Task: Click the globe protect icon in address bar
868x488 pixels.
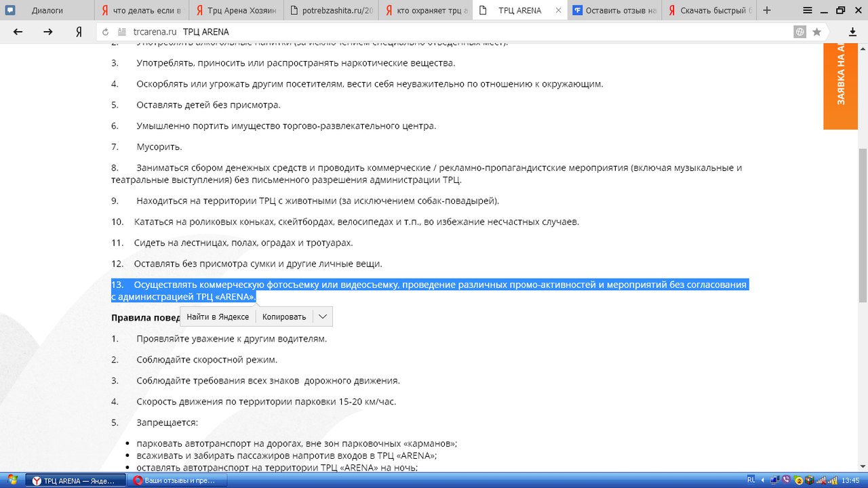Action: pos(800,32)
